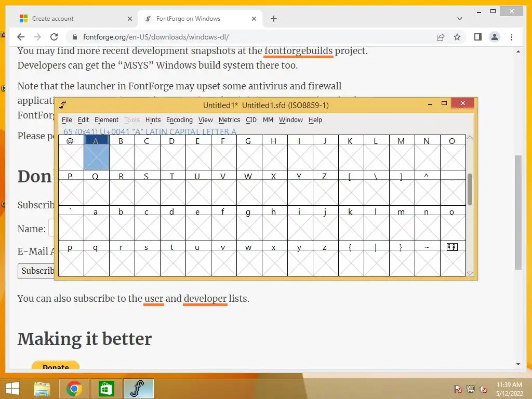The image size is (532, 399).
Task: Bookmark this page with the star
Action: (x=457, y=37)
